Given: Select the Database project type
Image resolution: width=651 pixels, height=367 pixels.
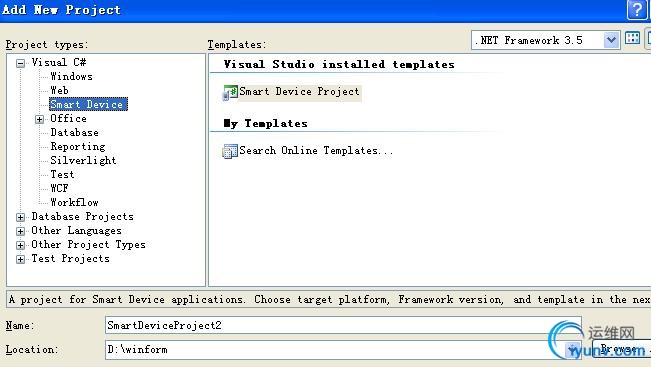Looking at the screenshot, I should (75, 132).
